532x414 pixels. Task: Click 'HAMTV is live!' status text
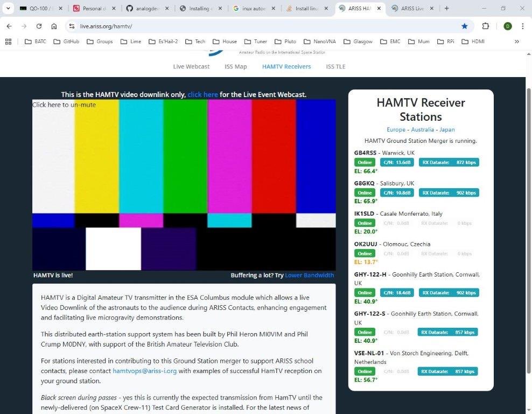[53, 275]
